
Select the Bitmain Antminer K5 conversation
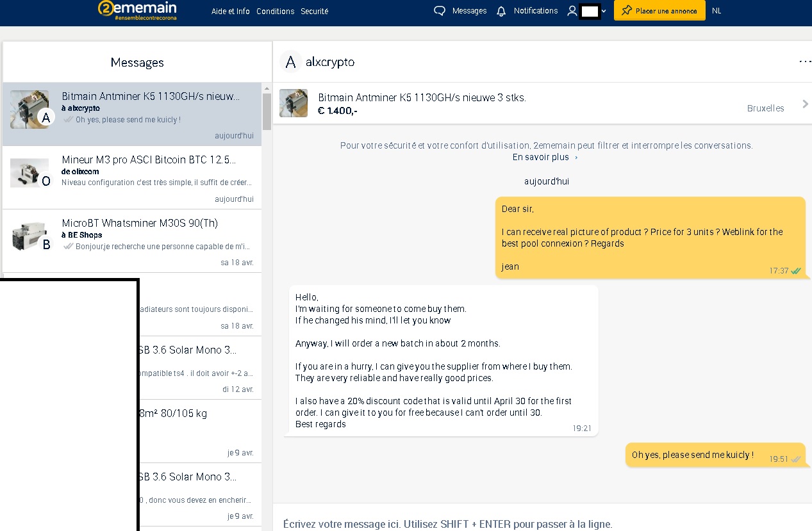[x=132, y=114]
